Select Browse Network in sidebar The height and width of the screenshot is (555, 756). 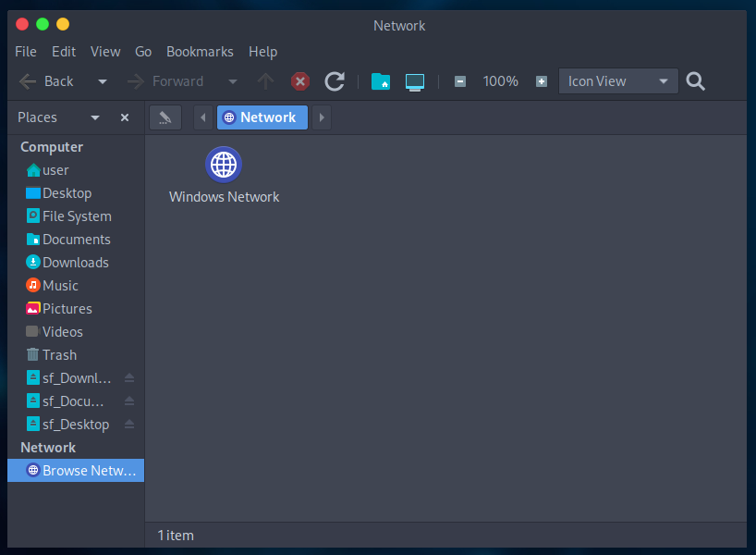(76, 471)
